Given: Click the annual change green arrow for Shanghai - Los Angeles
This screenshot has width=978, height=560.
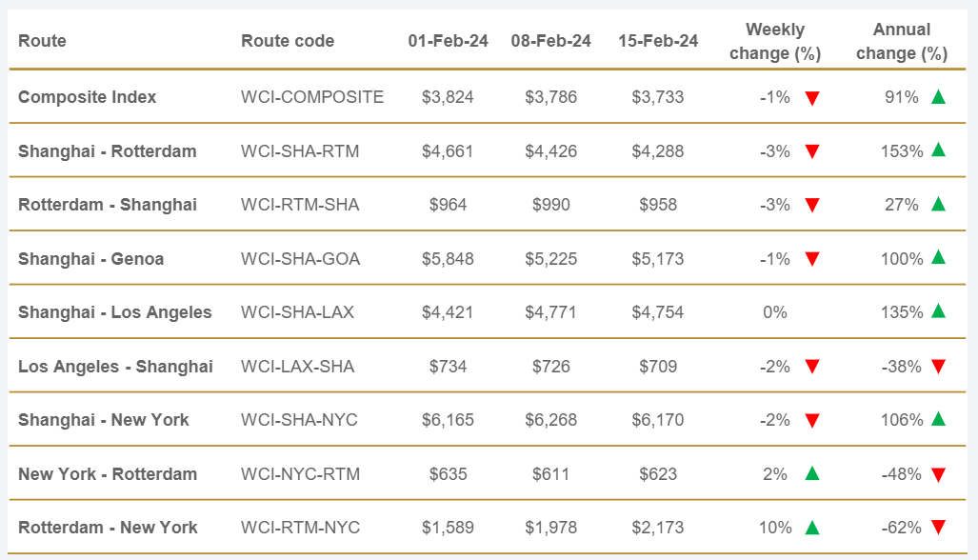Looking at the screenshot, I should 938,311.
